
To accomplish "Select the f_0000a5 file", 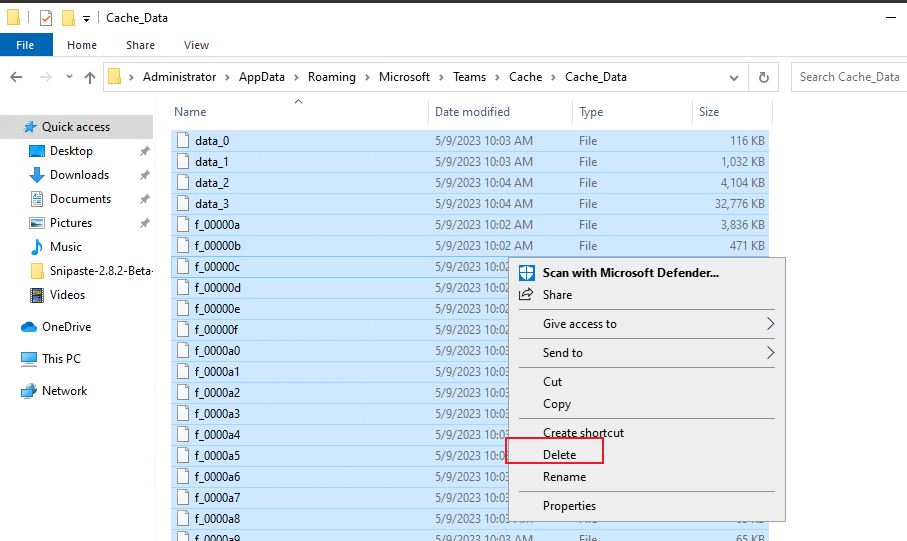I will tap(340, 456).
